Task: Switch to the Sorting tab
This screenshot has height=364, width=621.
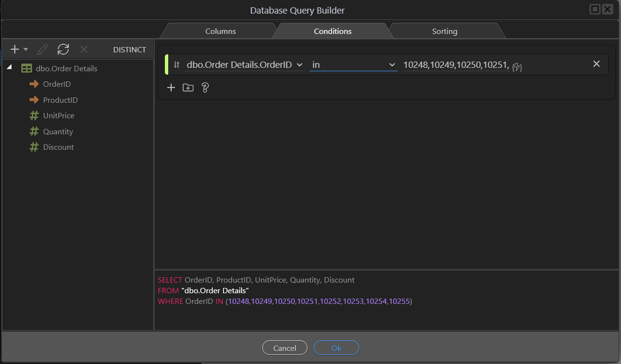Action: pos(445,31)
